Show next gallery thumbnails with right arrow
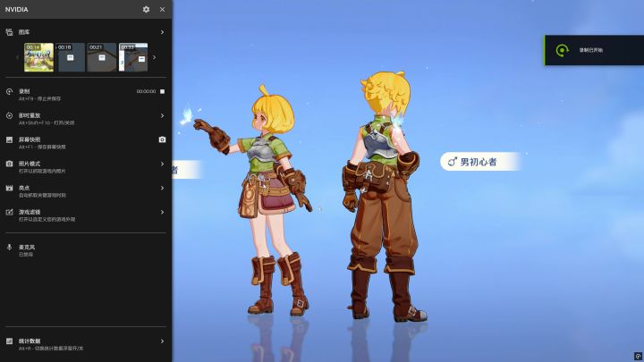644x362 pixels. coord(155,57)
